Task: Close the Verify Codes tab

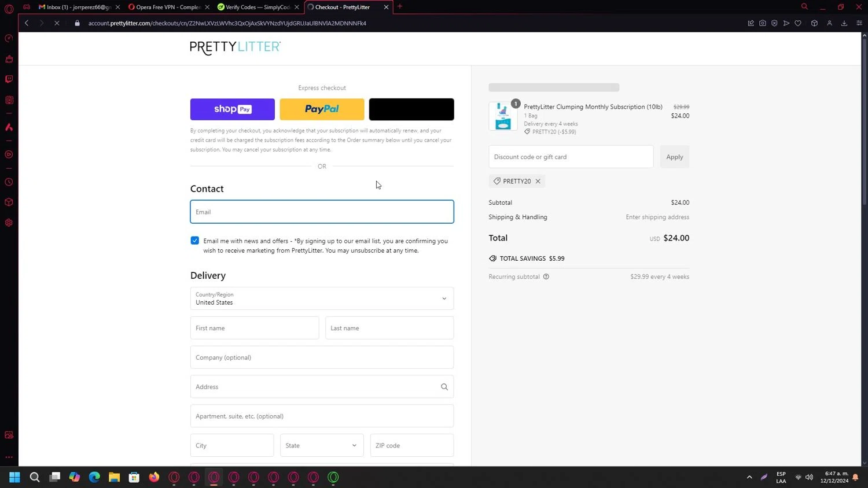Action: click(297, 7)
